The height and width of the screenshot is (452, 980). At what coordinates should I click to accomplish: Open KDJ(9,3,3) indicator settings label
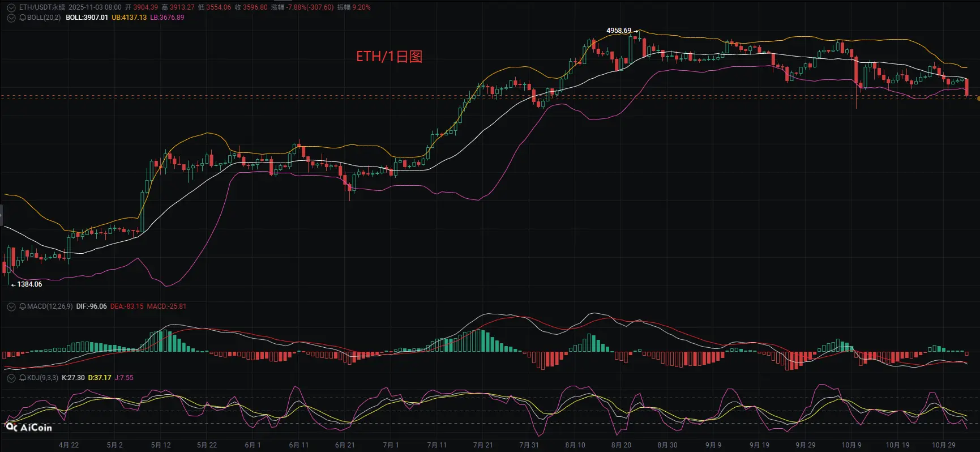click(x=42, y=378)
